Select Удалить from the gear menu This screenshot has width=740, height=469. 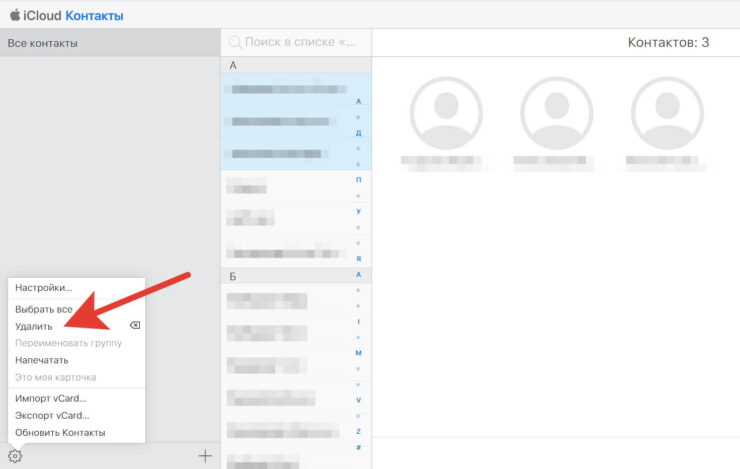(34, 326)
